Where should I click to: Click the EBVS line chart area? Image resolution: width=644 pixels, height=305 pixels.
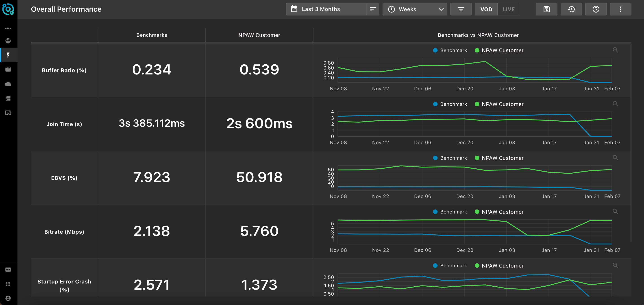coord(474,178)
